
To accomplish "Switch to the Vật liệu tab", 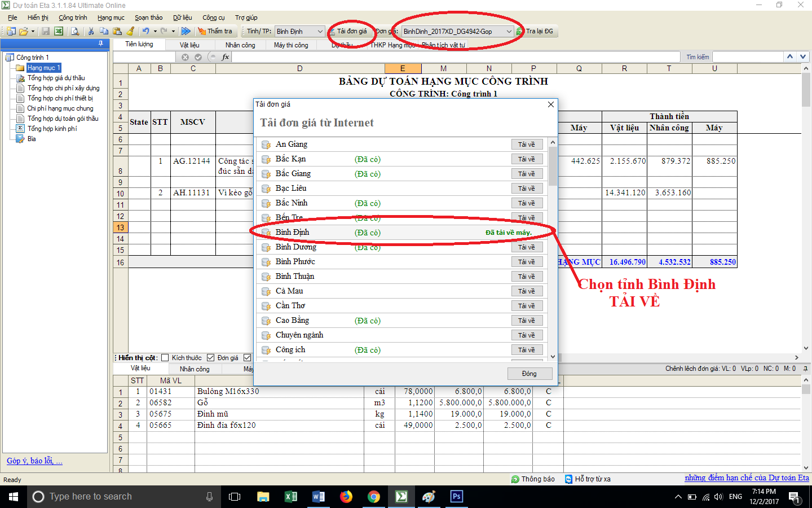I will click(189, 45).
